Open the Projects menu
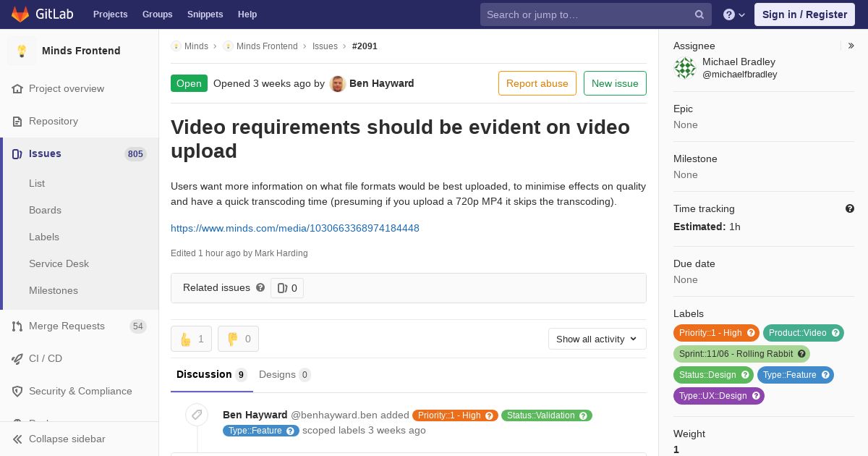This screenshot has height=456, width=868. click(110, 14)
